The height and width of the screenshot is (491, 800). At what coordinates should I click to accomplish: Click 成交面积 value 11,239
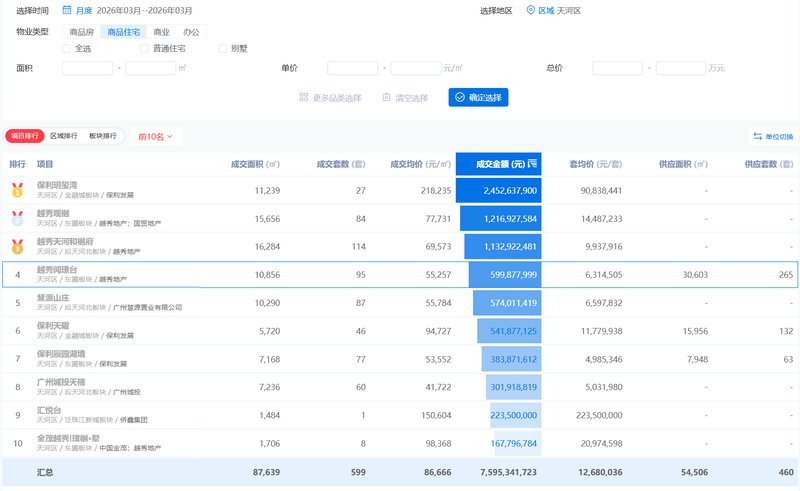267,190
